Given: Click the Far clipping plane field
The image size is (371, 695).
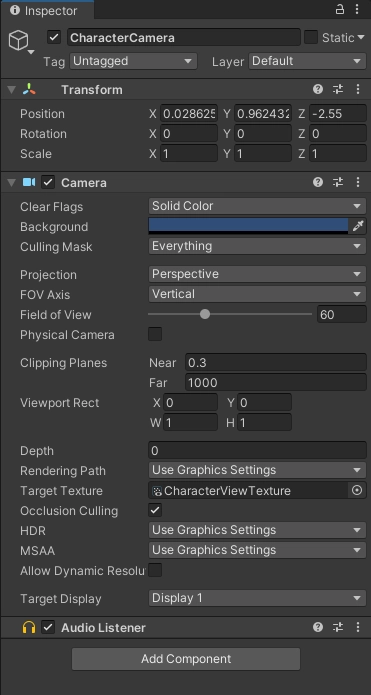Looking at the screenshot, I should (x=276, y=383).
